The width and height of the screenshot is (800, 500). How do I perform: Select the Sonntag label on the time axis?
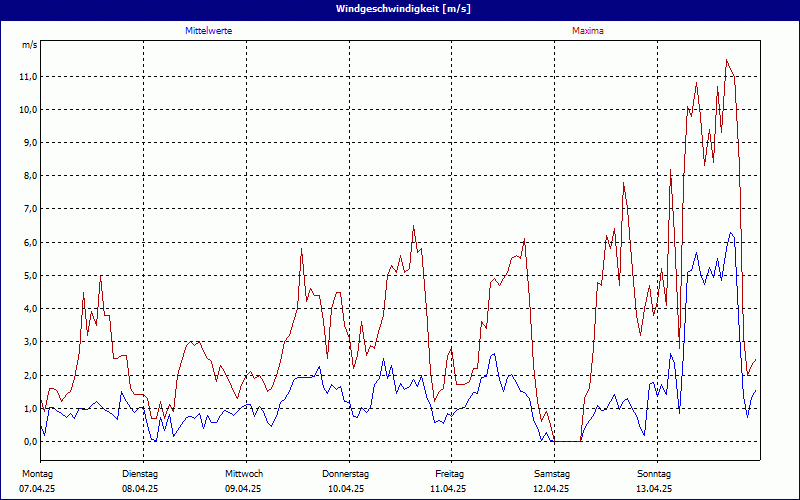654,473
